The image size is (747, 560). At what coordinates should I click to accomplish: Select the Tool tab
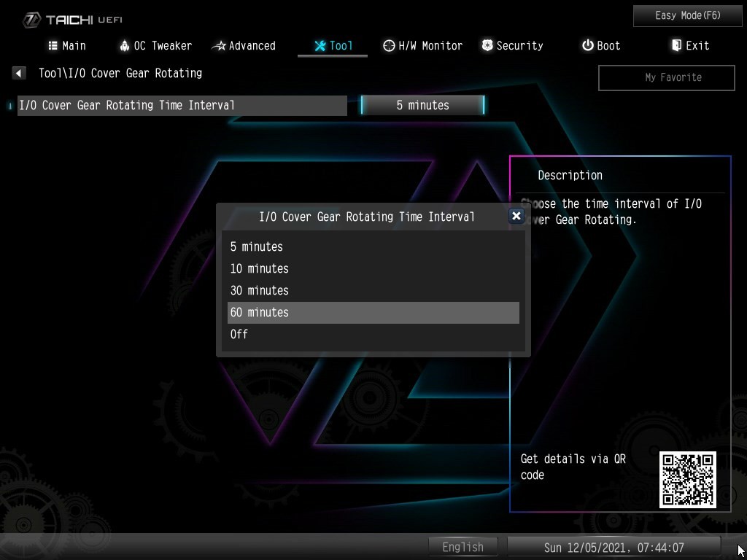pyautogui.click(x=333, y=46)
